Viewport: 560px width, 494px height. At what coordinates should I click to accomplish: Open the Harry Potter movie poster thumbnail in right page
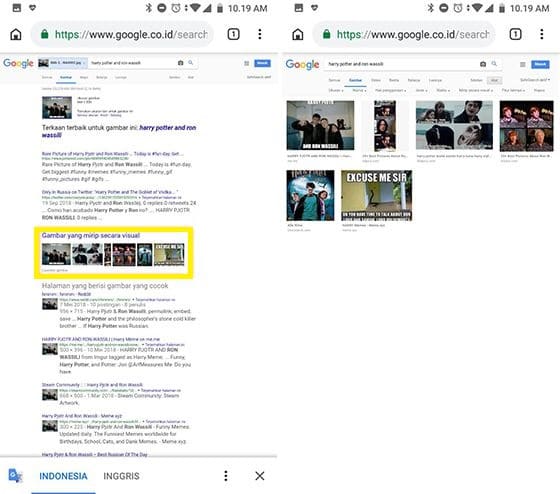click(x=310, y=195)
